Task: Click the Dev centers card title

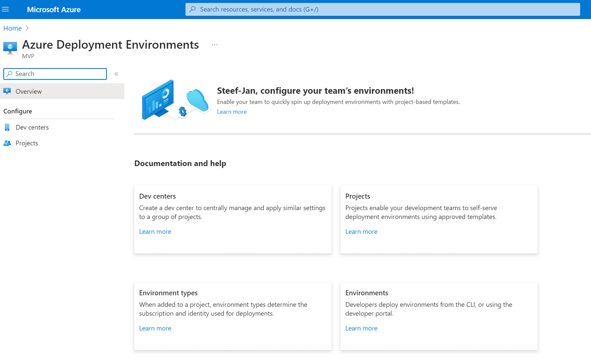Action: pos(158,196)
